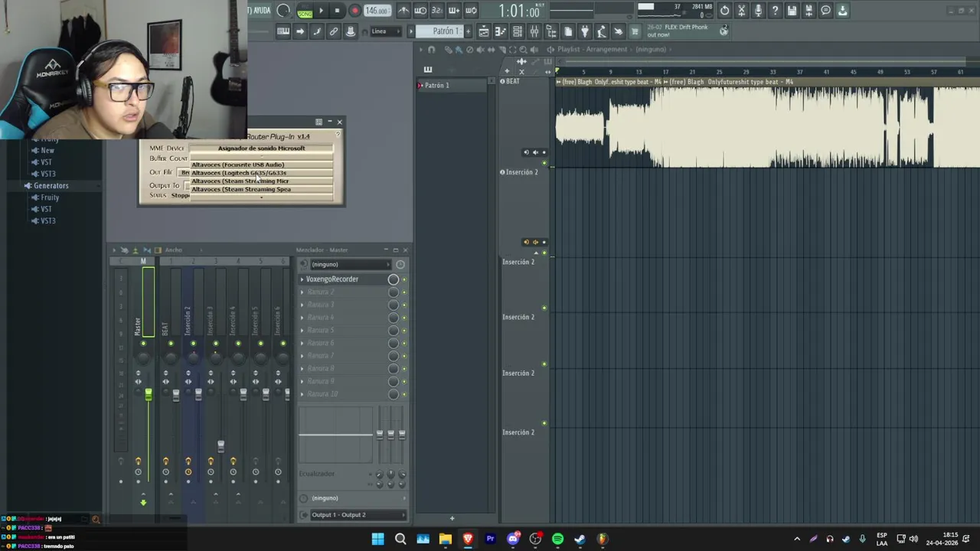The height and width of the screenshot is (551, 980).
Task: Open Steam from the taskbar
Action: (x=580, y=540)
